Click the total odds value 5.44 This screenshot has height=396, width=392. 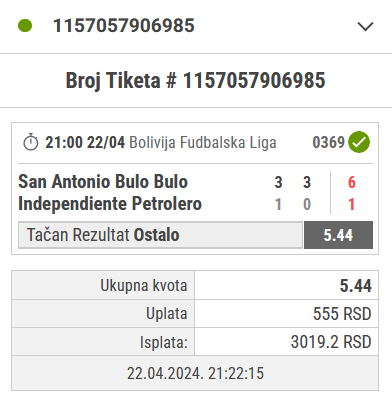tap(355, 286)
